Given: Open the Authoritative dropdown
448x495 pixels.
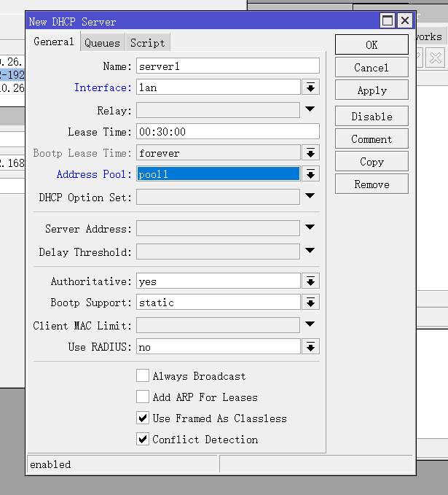Looking at the screenshot, I should coord(310,281).
